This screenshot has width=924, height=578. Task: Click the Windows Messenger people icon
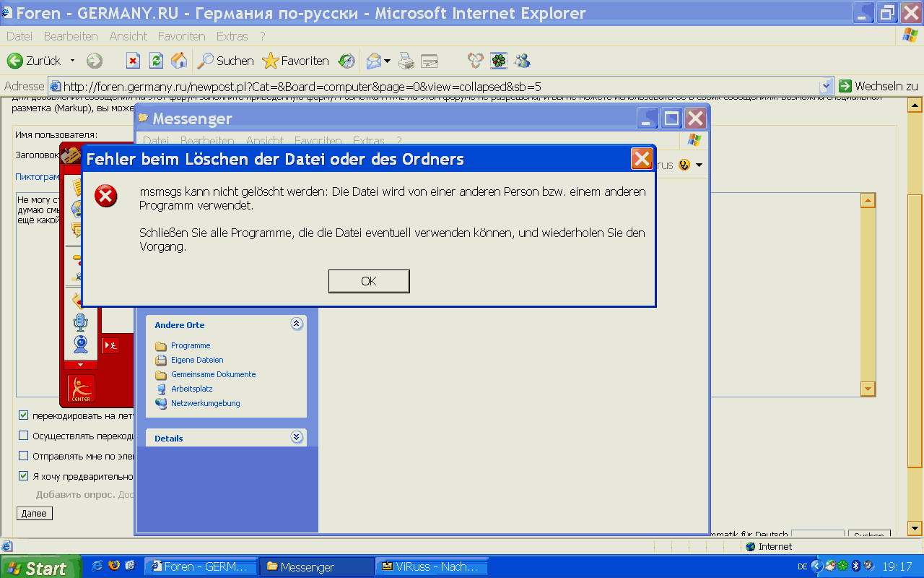coord(522,61)
